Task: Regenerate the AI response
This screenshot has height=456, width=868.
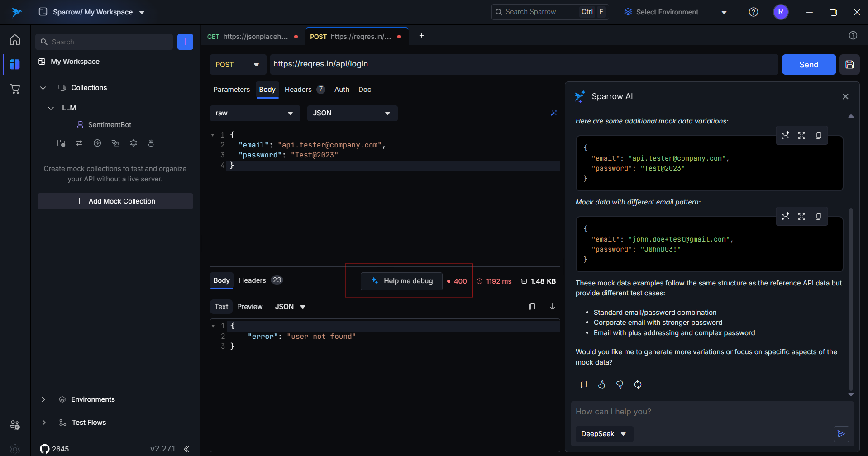Action: (638, 385)
